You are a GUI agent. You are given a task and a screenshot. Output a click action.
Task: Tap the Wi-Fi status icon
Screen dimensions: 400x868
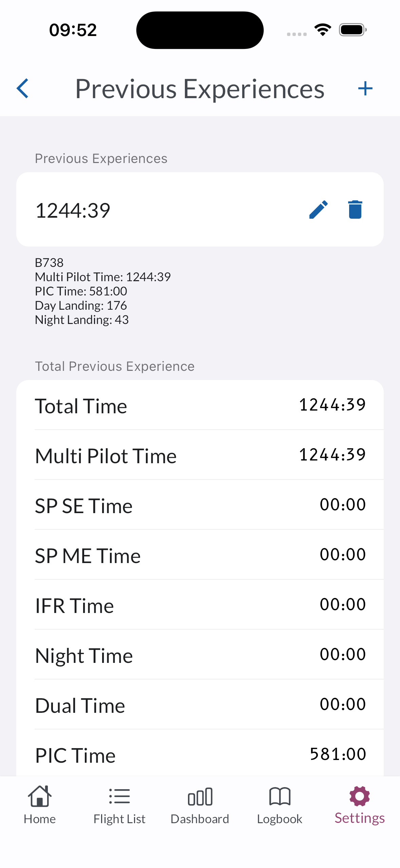click(323, 30)
